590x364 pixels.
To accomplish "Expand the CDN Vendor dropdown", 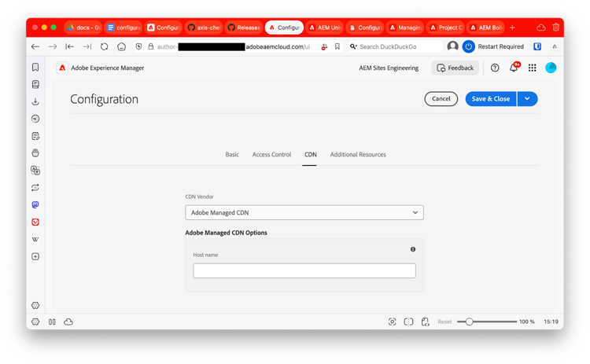I will click(304, 212).
